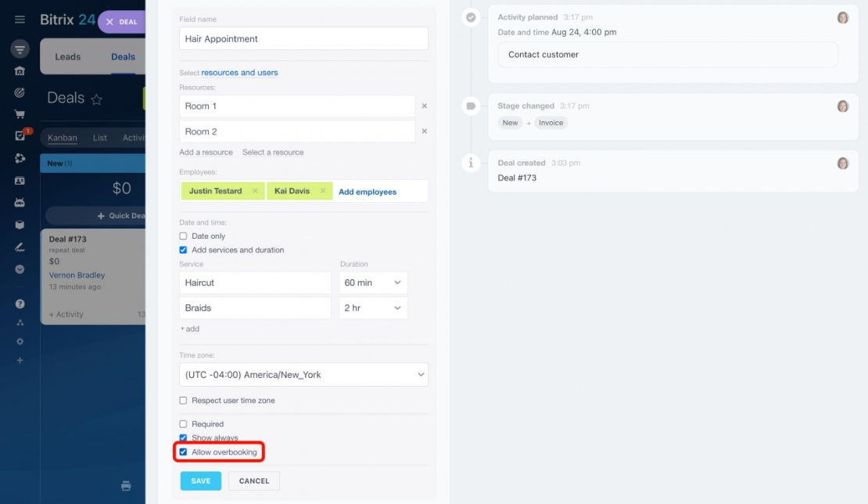
Task: Open user avatar on Activity planned entry
Action: pos(842,18)
